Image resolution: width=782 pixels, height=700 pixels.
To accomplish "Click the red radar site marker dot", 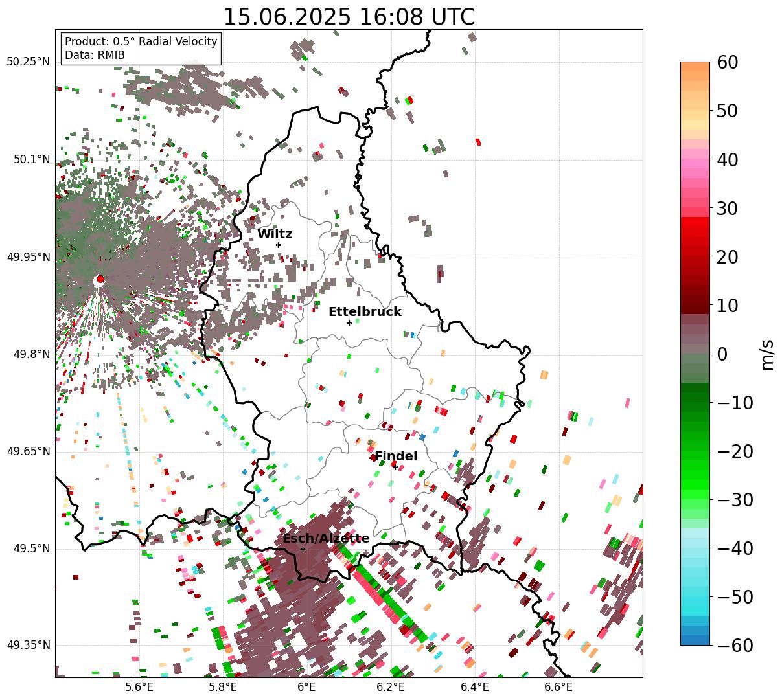I will coord(100,279).
